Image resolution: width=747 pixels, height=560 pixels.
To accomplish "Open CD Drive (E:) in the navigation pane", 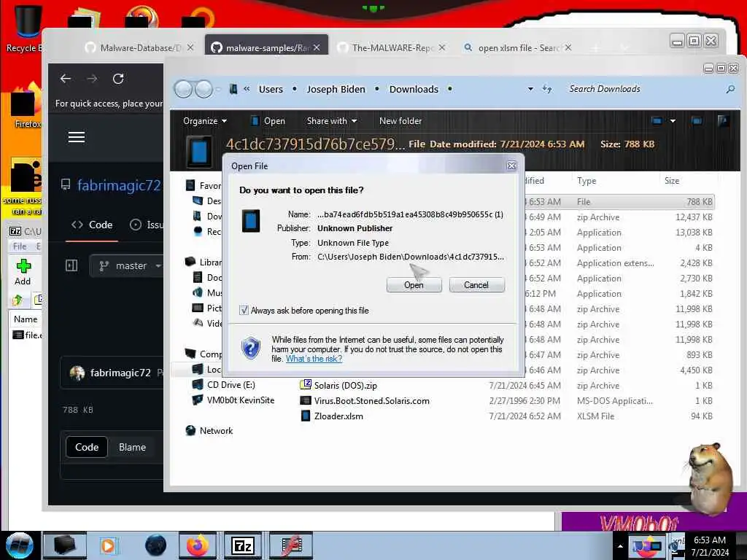I will (x=231, y=385).
